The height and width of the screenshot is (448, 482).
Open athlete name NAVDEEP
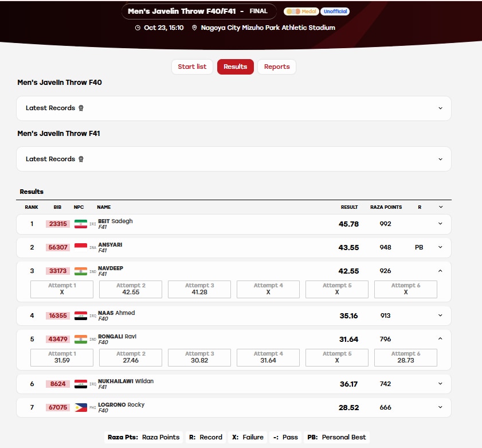(x=111, y=268)
